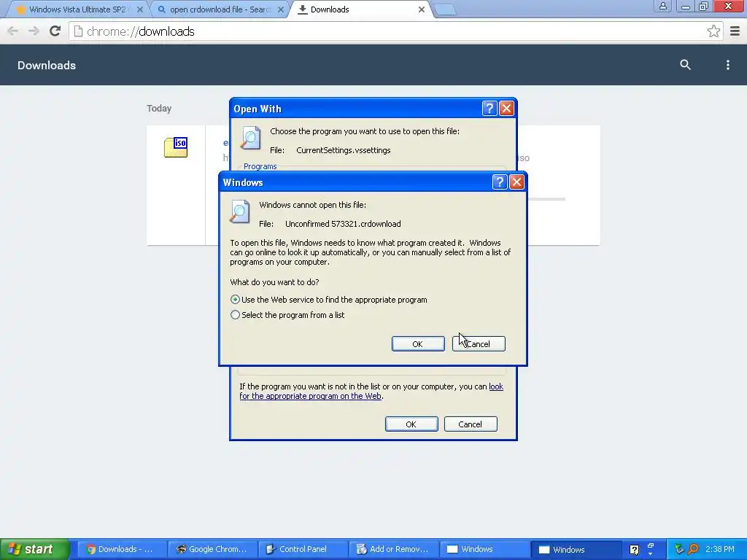Switch to Windows Vista Ultimate SP2 tab
The image size is (747, 560).
[x=76, y=9]
